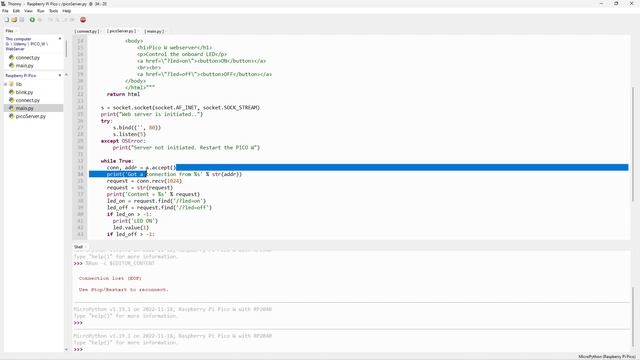
Task: Open the File menu
Action: coord(5,11)
